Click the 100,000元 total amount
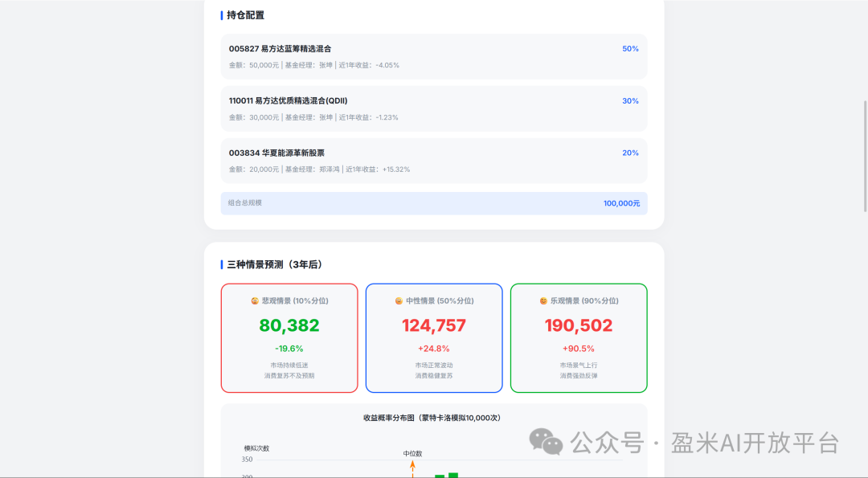The height and width of the screenshot is (478, 868). tap(621, 203)
